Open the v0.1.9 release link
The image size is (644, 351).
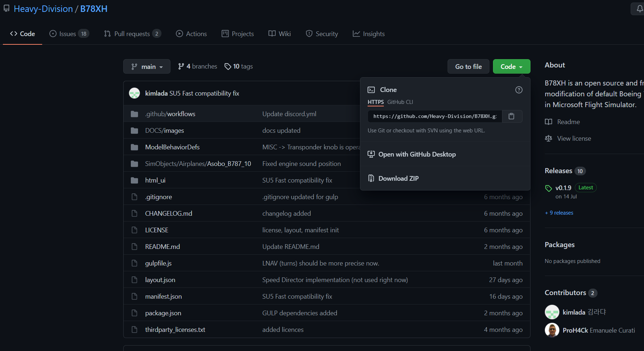[x=563, y=188]
